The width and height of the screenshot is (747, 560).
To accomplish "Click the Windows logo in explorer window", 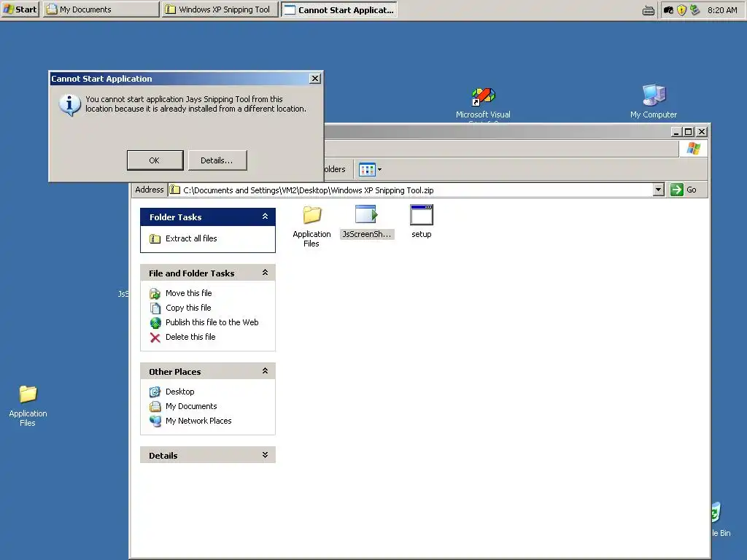I will pos(693,149).
